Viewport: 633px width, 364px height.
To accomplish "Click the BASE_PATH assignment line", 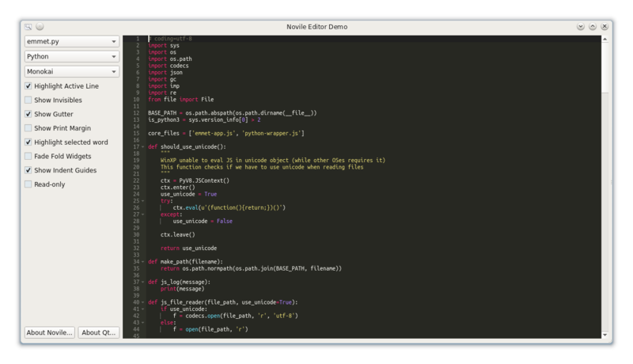I will pyautogui.click(x=232, y=113).
